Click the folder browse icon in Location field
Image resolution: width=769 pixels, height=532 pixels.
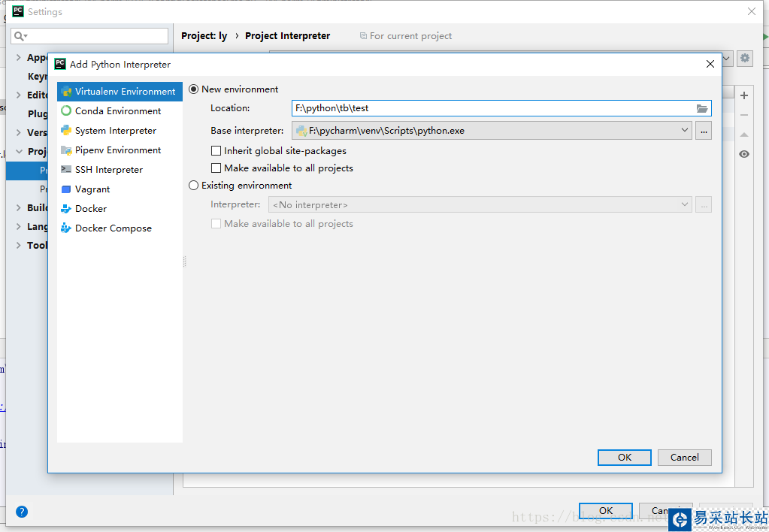(702, 108)
